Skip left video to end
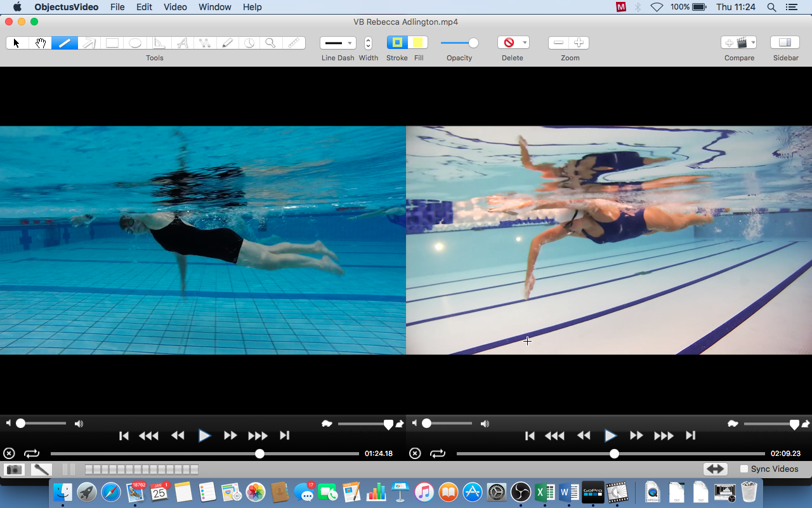This screenshot has width=812, height=508. coord(285,436)
